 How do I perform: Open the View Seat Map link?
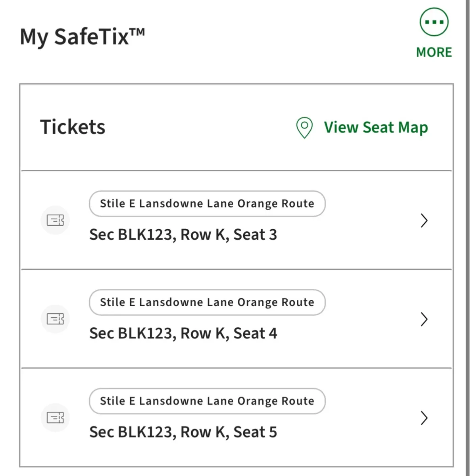coord(376,128)
